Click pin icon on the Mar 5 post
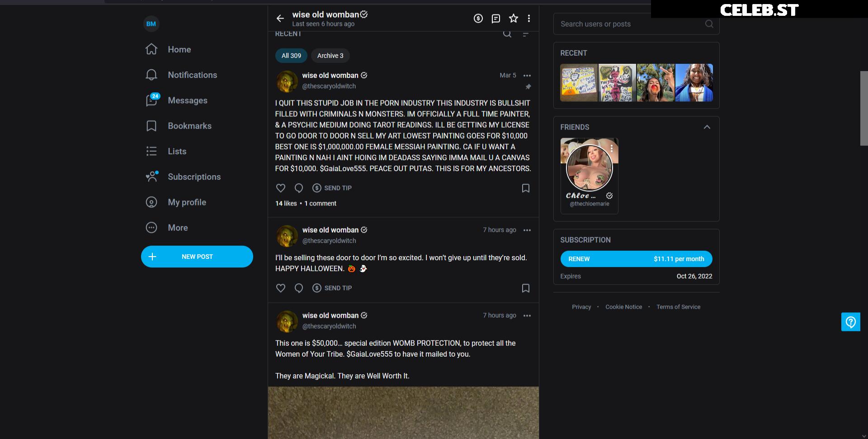Screen dimensions: 868x439 click(x=528, y=86)
